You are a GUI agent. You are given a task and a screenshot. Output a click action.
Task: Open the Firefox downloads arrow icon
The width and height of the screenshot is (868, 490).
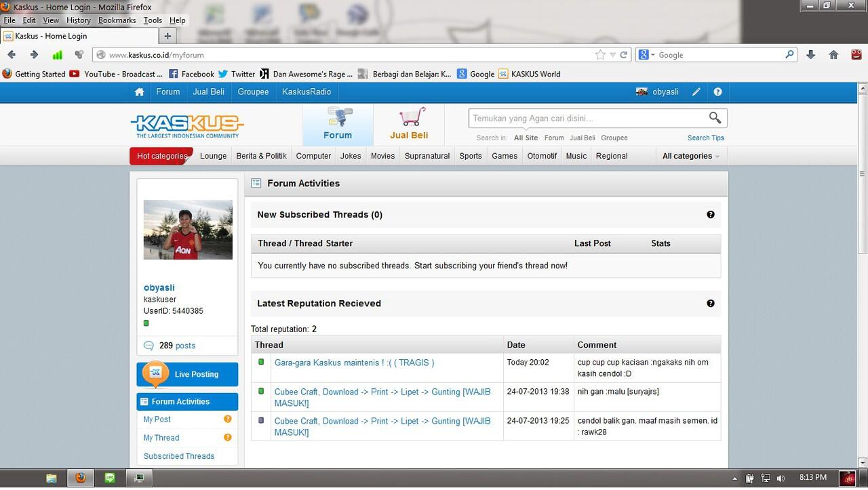coord(810,55)
